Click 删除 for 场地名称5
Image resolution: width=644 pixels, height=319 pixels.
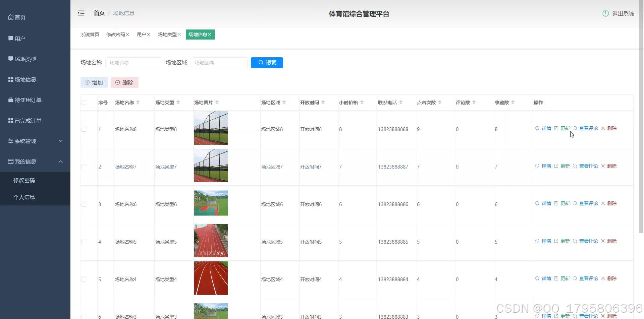tap(609, 241)
